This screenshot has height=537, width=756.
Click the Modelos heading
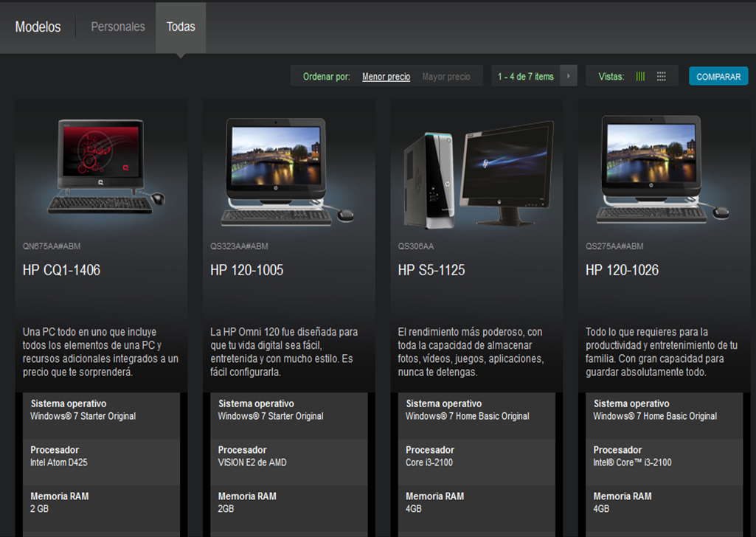[38, 27]
